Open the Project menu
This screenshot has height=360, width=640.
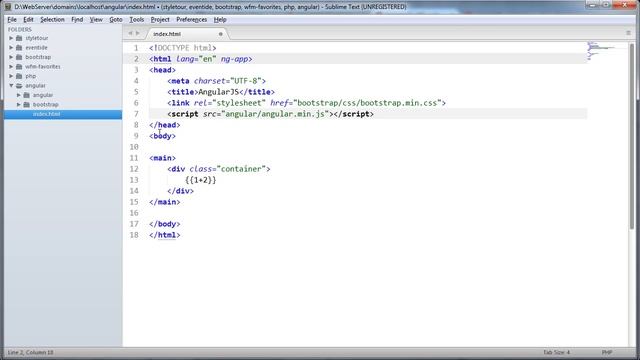tap(160, 20)
